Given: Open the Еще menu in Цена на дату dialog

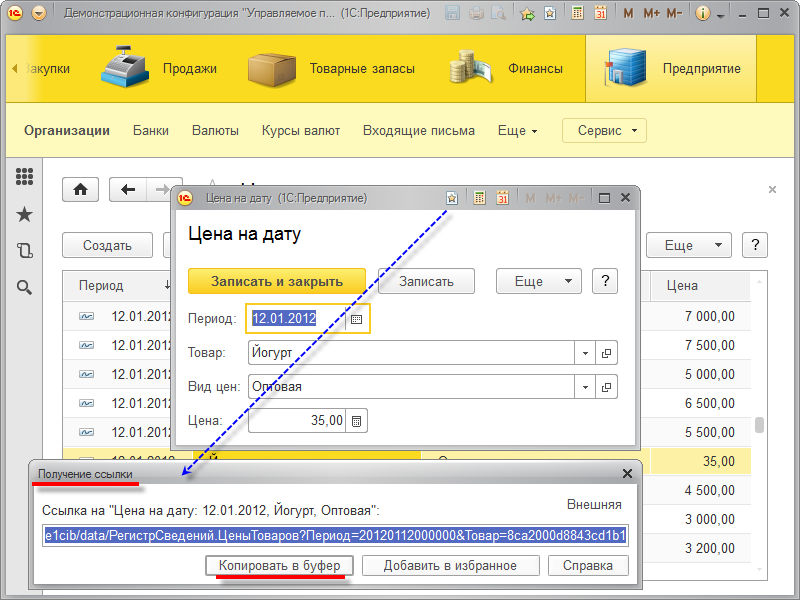Looking at the screenshot, I should pyautogui.click(x=538, y=281).
